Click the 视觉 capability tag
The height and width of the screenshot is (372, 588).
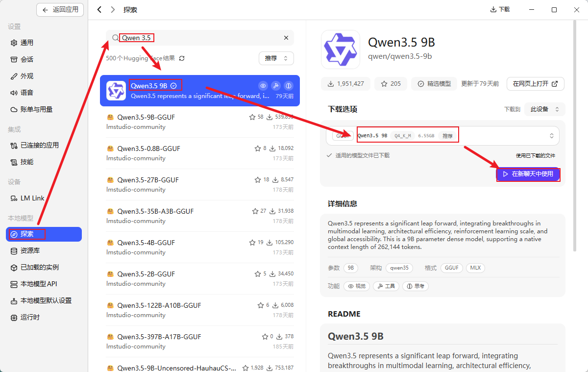pyautogui.click(x=357, y=286)
